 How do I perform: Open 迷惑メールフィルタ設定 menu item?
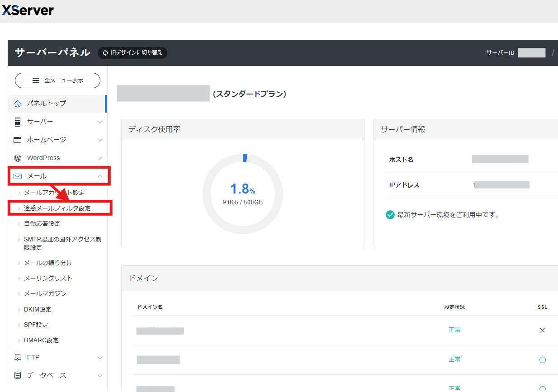[57, 208]
